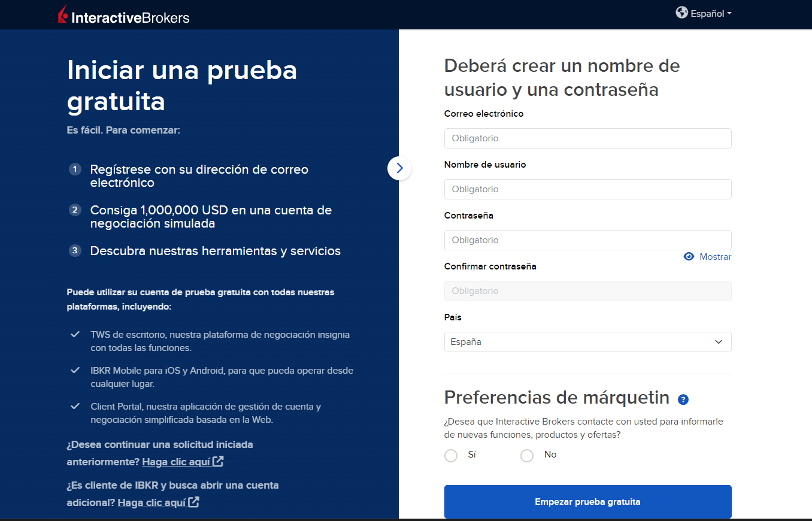Image resolution: width=812 pixels, height=521 pixels.
Task: Click into the Contraseña field
Action: point(587,240)
